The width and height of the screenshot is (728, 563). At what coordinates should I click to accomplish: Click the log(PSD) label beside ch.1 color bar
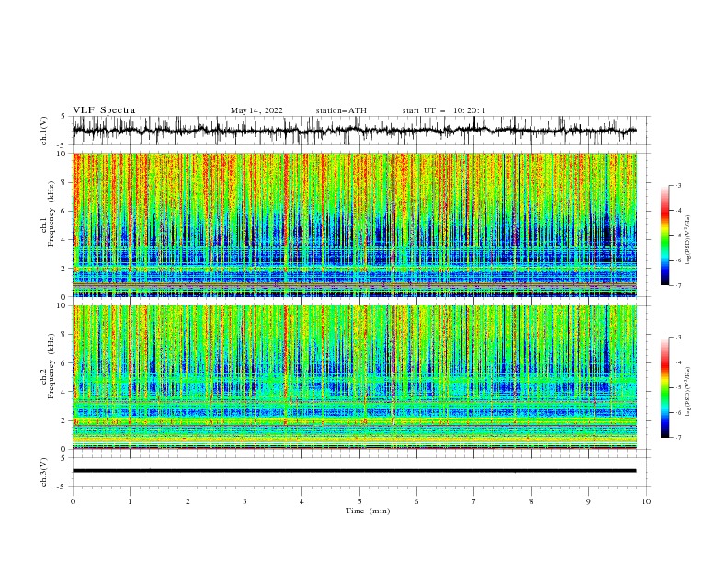point(688,240)
